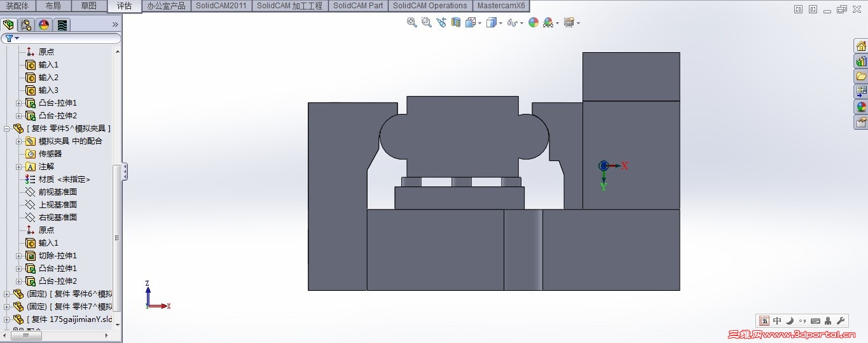Toggle the IME punctuation mode button

click(803, 321)
